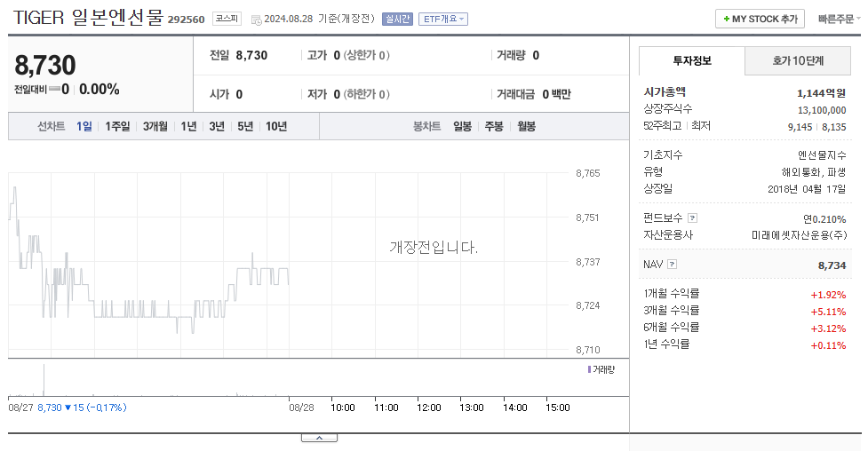Image resolution: width=868 pixels, height=451 pixels.
Task: Show the 월봉 monthly candle chart
Action: click(527, 126)
